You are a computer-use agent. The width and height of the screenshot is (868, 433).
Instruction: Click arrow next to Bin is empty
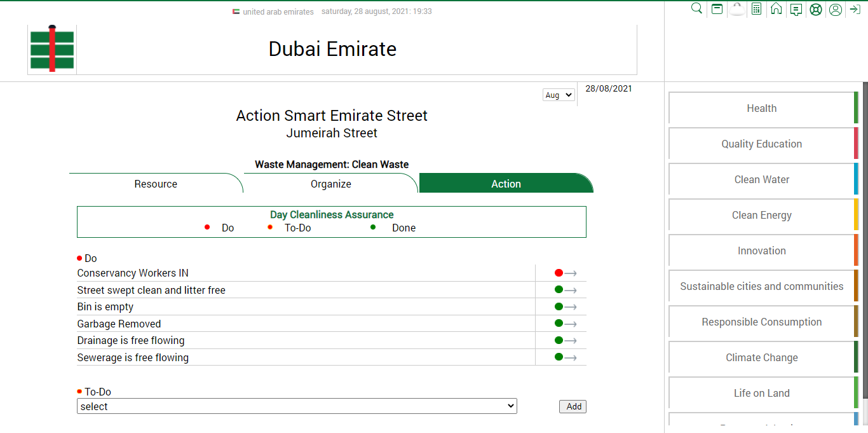[571, 307]
